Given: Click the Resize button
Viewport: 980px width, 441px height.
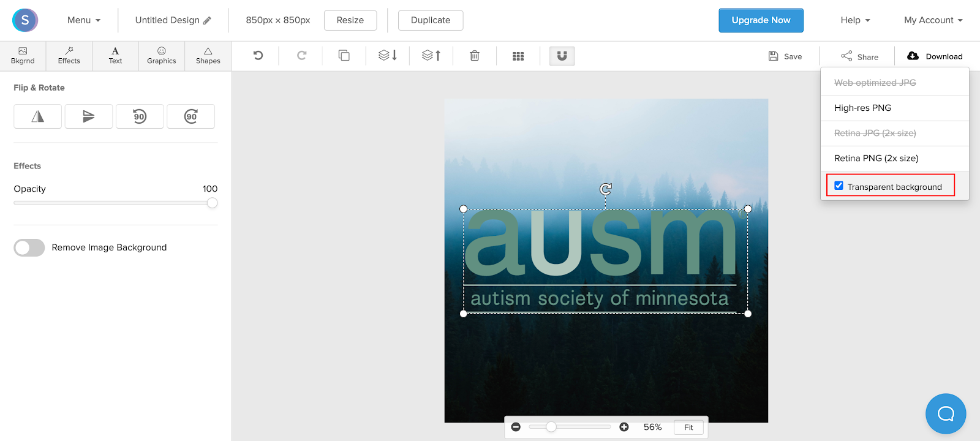Looking at the screenshot, I should coord(350,20).
